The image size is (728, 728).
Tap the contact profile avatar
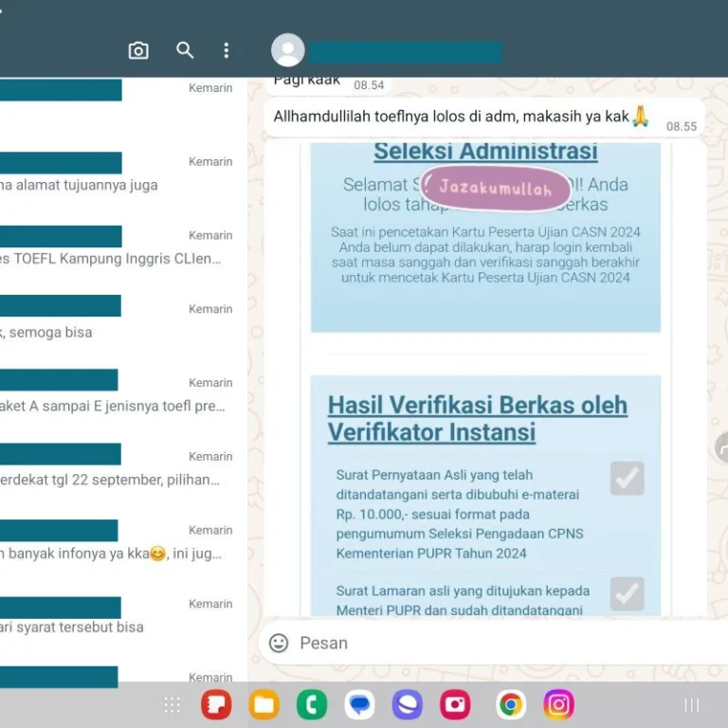tap(288, 50)
